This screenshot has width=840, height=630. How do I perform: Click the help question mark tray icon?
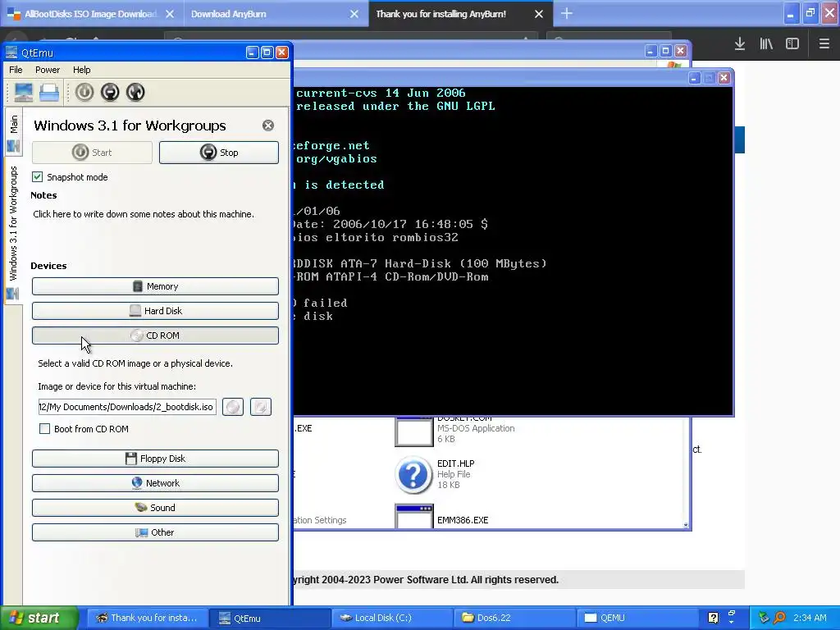(x=713, y=619)
